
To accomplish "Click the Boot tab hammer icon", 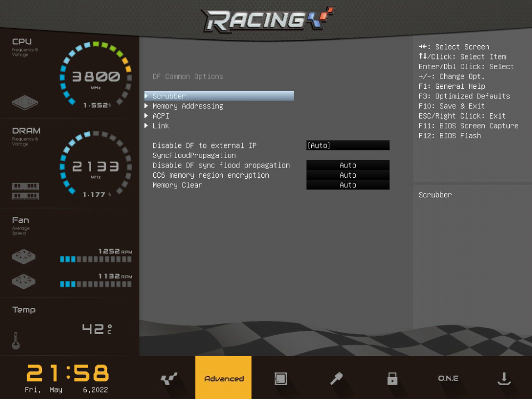I will click(336, 378).
